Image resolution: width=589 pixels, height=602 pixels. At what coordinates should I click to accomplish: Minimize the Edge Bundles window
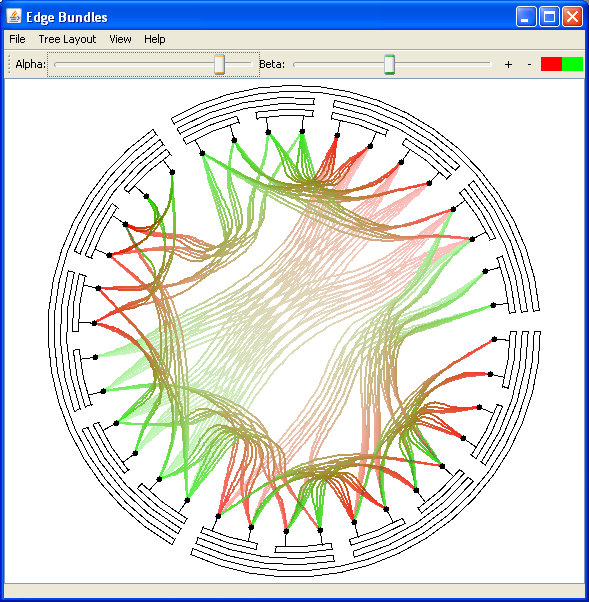[x=526, y=17]
